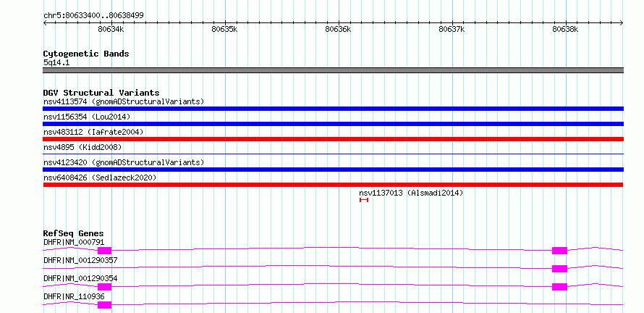The image size is (644, 313).
Task: Open the DHFR|NM_001290357 transcript label
Action: [x=80, y=260]
